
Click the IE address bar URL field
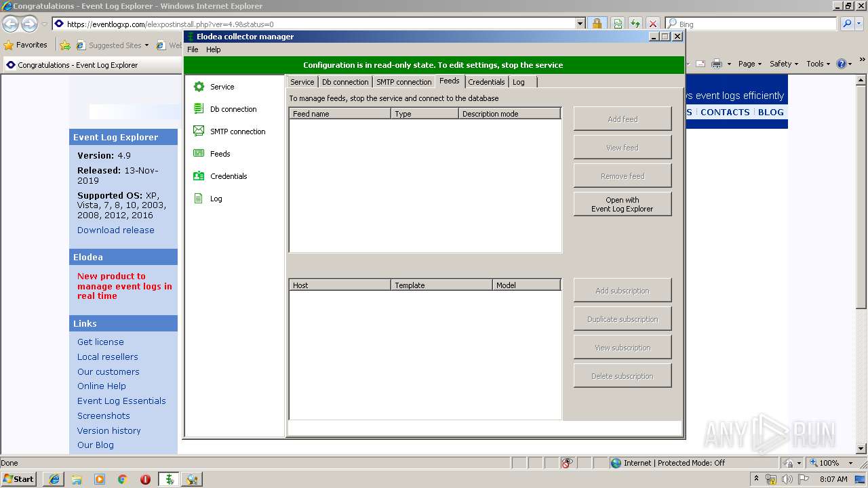(x=319, y=24)
